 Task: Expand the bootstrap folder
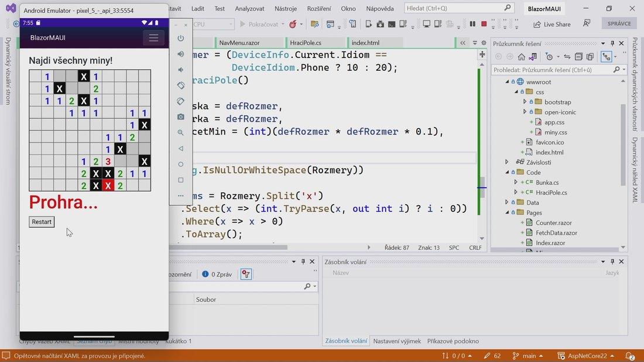click(x=525, y=102)
